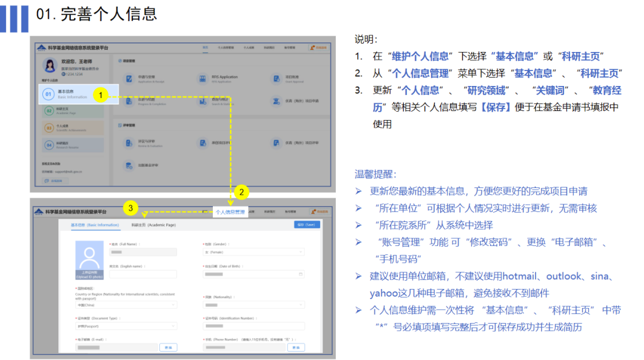Select 02 科研主页 Academic Page in sidebar

pyautogui.click(x=73, y=110)
